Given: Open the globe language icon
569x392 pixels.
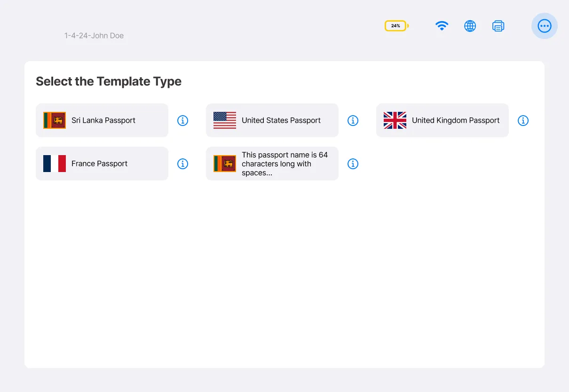Looking at the screenshot, I should click(470, 26).
